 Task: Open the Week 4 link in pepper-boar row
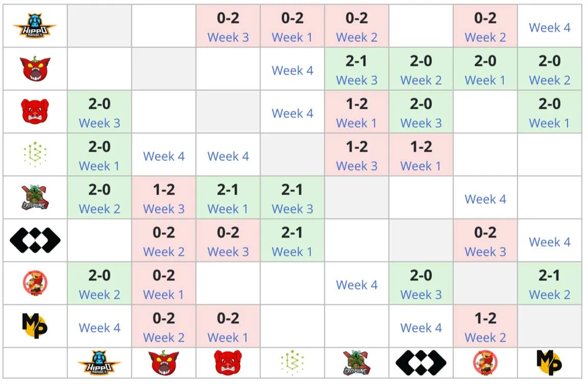pyautogui.click(x=292, y=70)
